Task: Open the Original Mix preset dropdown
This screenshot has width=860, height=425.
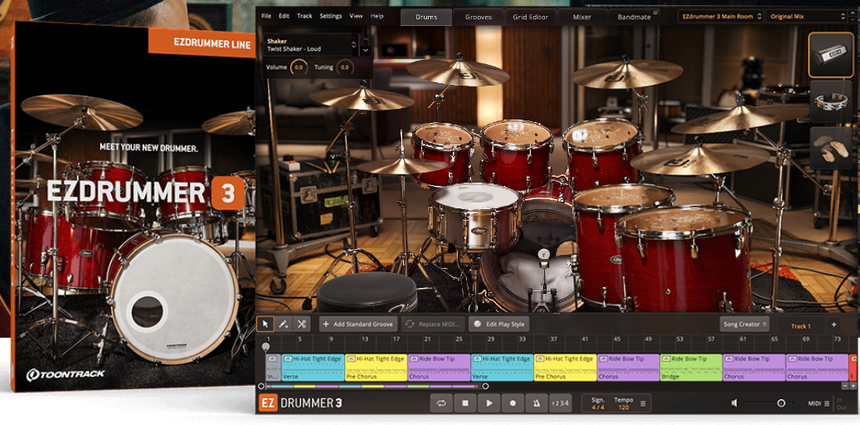Action: click(x=808, y=16)
